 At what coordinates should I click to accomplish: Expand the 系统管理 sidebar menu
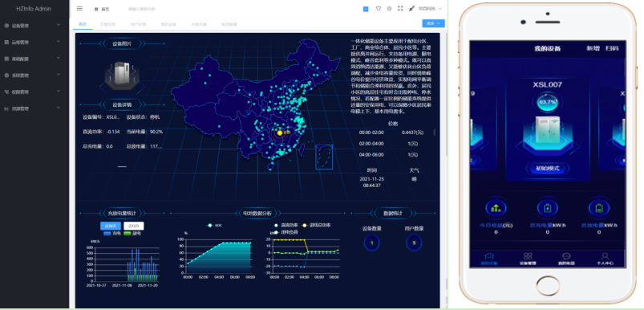pyautogui.click(x=32, y=75)
